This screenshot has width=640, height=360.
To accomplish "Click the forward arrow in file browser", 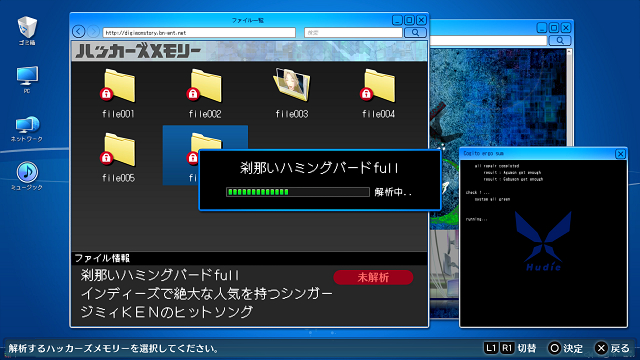I will (93, 31).
